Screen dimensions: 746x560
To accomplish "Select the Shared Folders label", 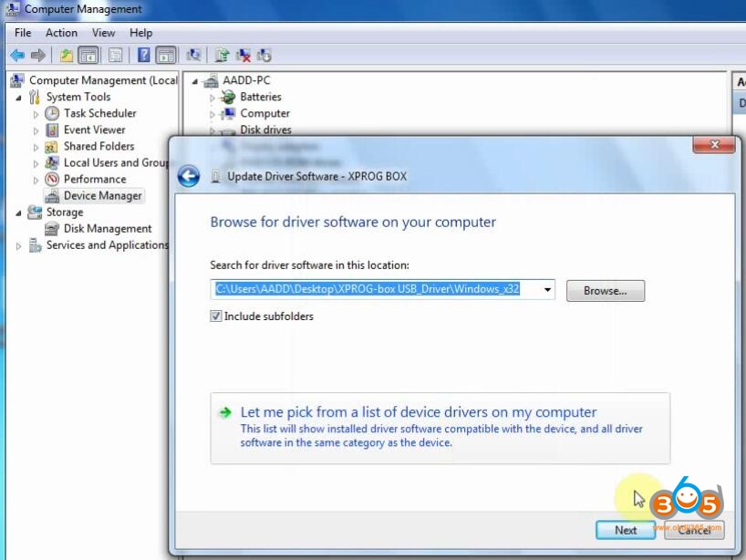I will click(x=99, y=146).
